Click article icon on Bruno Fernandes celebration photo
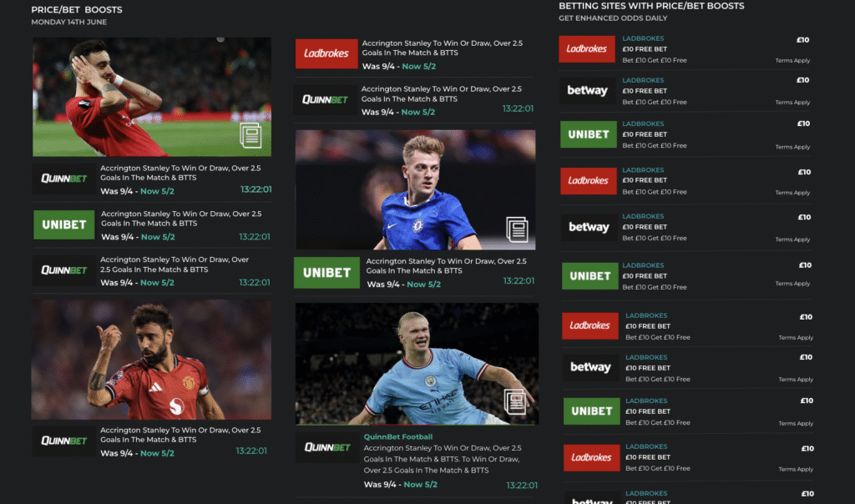This screenshot has height=504, width=855. [x=250, y=135]
